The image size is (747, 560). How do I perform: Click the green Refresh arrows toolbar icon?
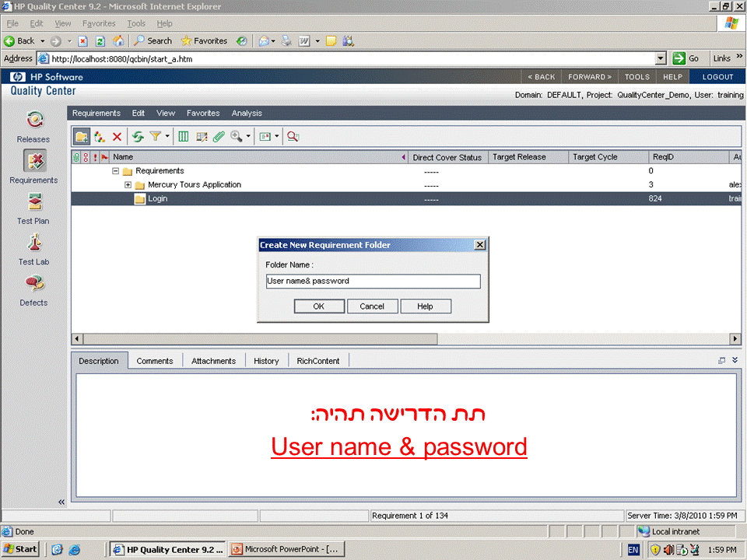tap(138, 137)
